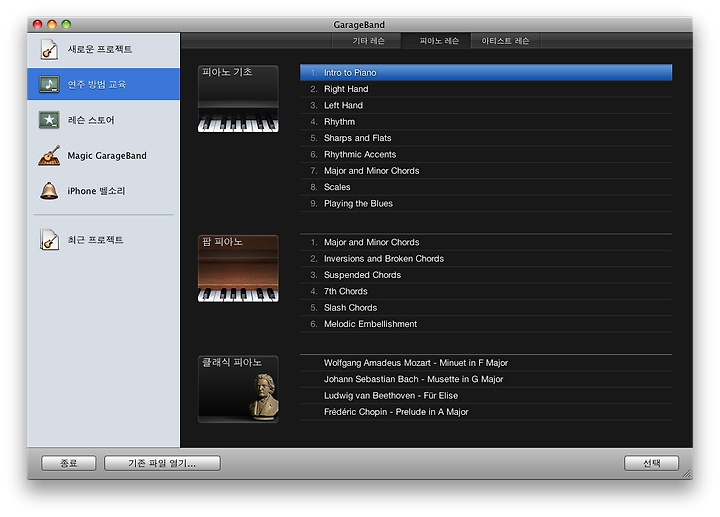Image resolution: width=720 pixels, height=517 pixels.
Task: Select the 피아노 기초 piano thumbnail
Action: coord(238,99)
